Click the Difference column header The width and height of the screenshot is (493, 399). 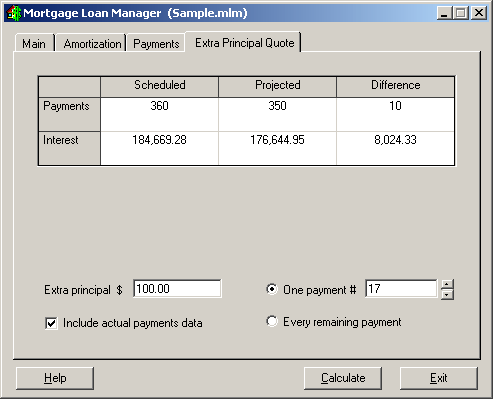coord(395,87)
